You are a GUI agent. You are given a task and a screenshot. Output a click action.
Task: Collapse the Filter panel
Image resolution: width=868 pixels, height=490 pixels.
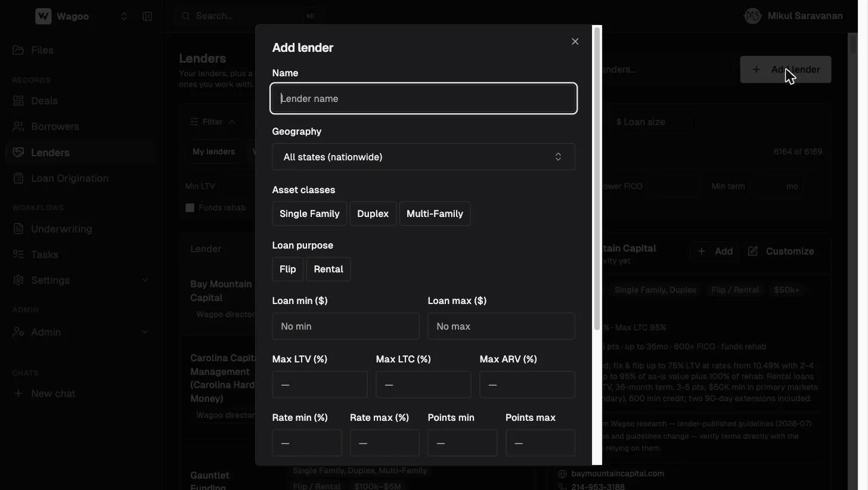tap(212, 122)
